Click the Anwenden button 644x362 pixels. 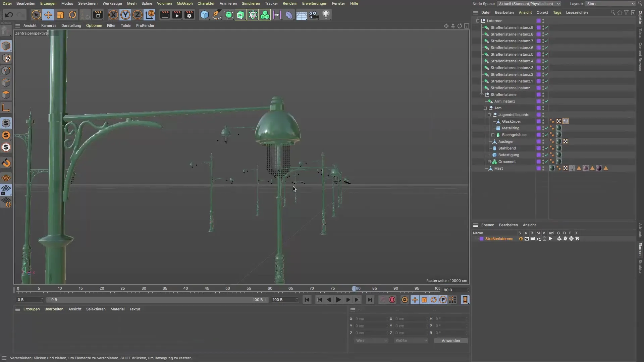tap(451, 341)
